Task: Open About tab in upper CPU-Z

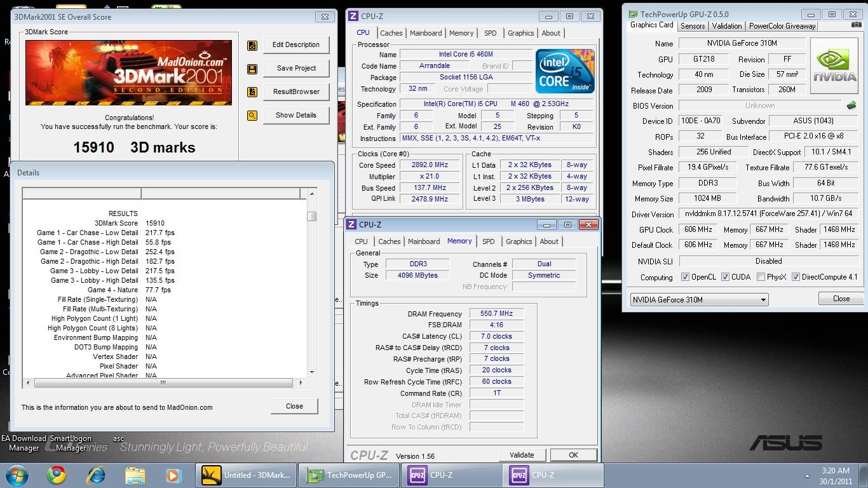Action: point(551,33)
